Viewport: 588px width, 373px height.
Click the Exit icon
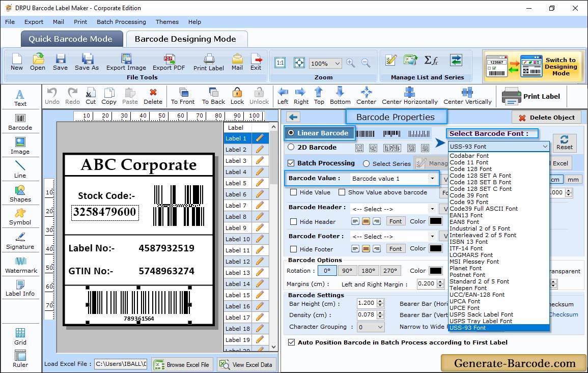pyautogui.click(x=256, y=62)
